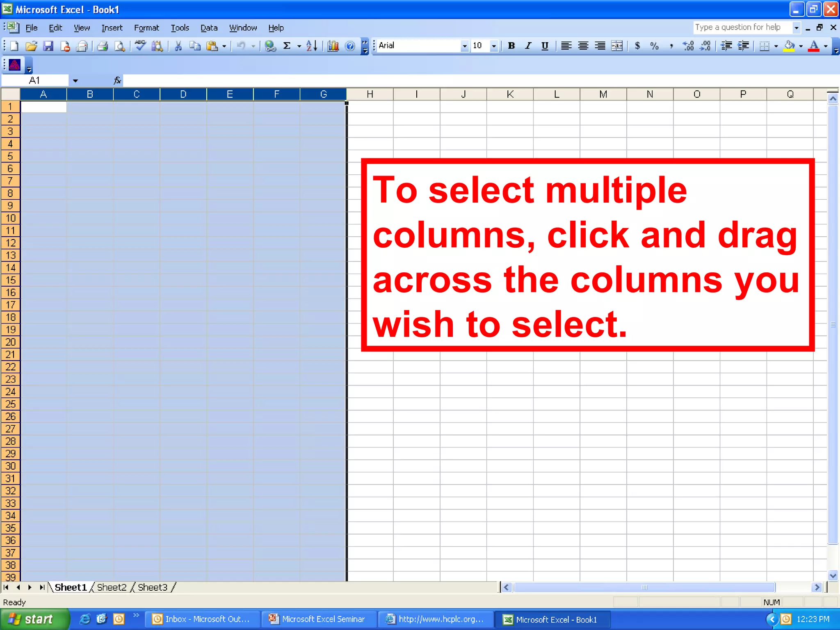Toggle Underline formatting
Screen dimensions: 840x630
click(545, 46)
